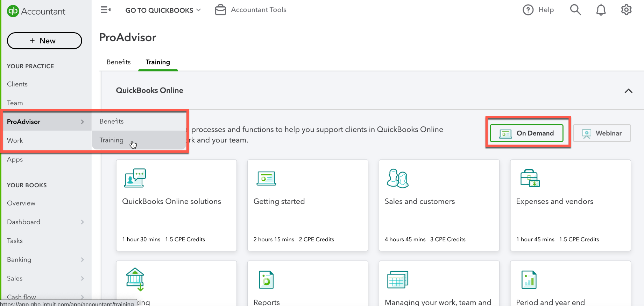Collapse the QuickBooks Online section chevron

(629, 91)
